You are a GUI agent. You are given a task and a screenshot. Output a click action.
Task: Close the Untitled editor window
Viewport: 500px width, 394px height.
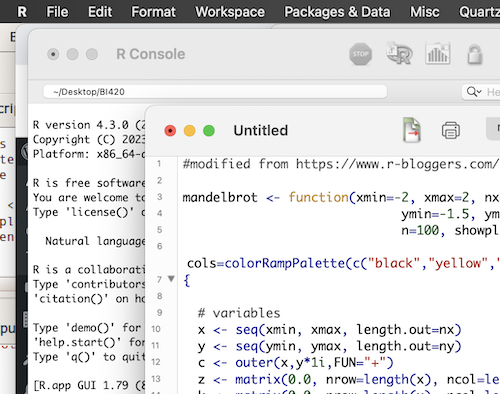point(170,131)
